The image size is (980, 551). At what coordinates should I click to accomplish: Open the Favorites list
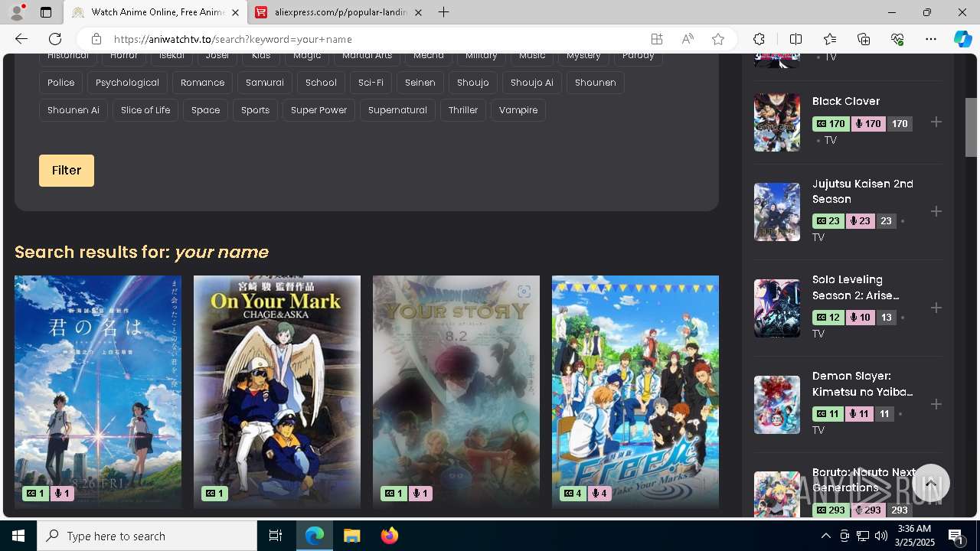(x=830, y=39)
